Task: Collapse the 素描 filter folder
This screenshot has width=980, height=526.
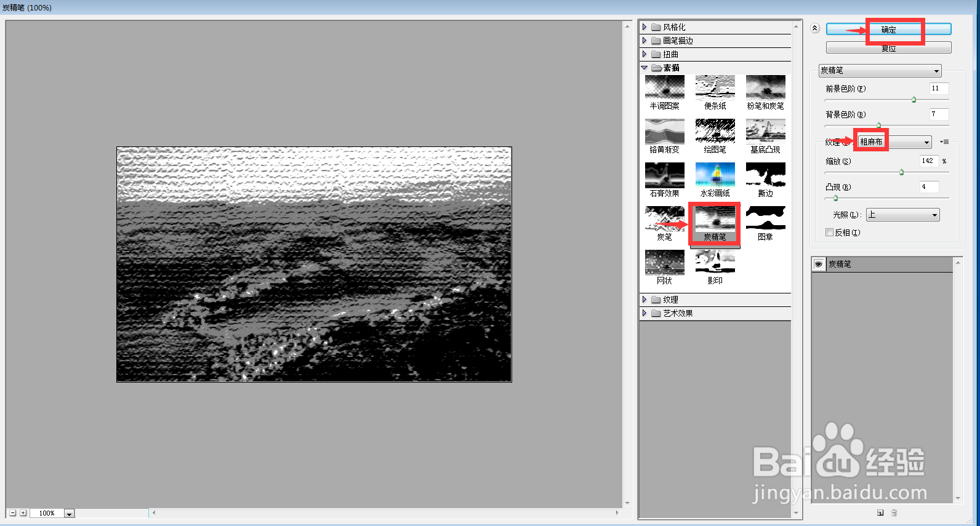Action: pyautogui.click(x=645, y=68)
